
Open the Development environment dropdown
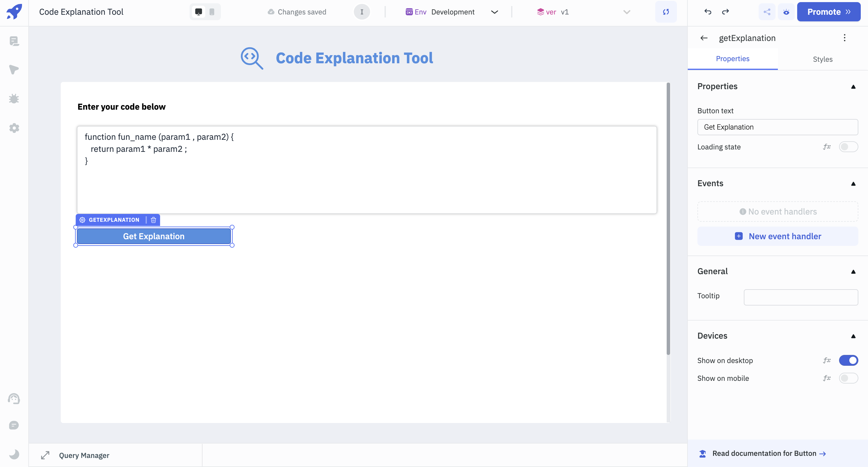[x=494, y=12]
